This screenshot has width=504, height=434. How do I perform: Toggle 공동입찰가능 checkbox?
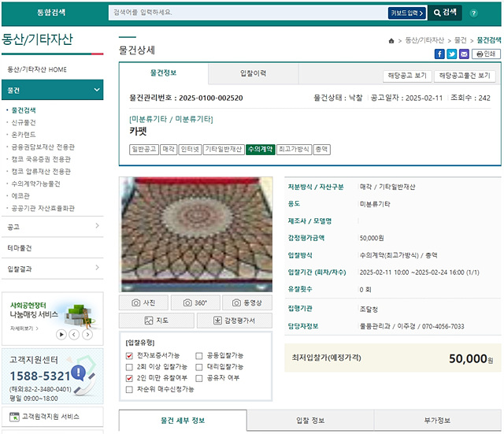199,356
